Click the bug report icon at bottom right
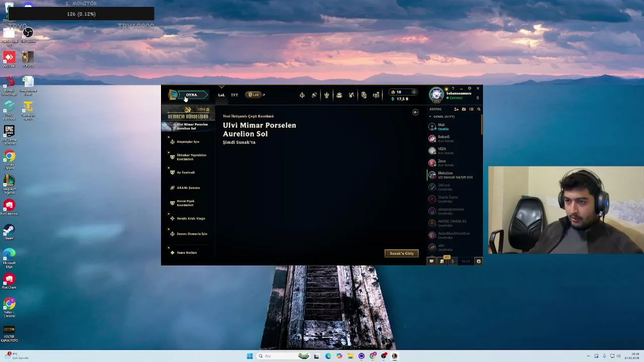Viewport: 644px width, 362px height. (478, 261)
